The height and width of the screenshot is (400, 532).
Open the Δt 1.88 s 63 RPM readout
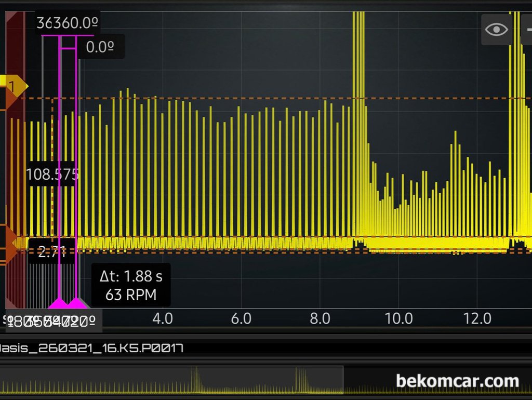tap(131, 286)
